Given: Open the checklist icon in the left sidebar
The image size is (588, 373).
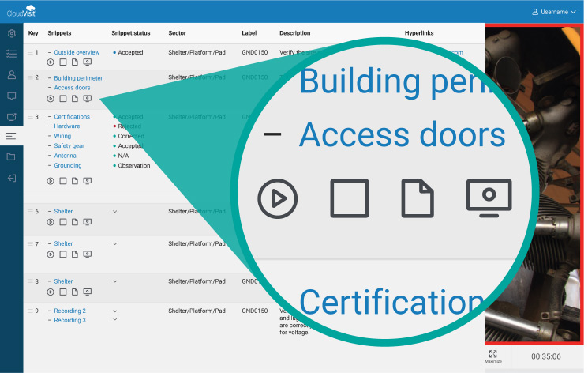Looking at the screenshot, I should pyautogui.click(x=12, y=54).
